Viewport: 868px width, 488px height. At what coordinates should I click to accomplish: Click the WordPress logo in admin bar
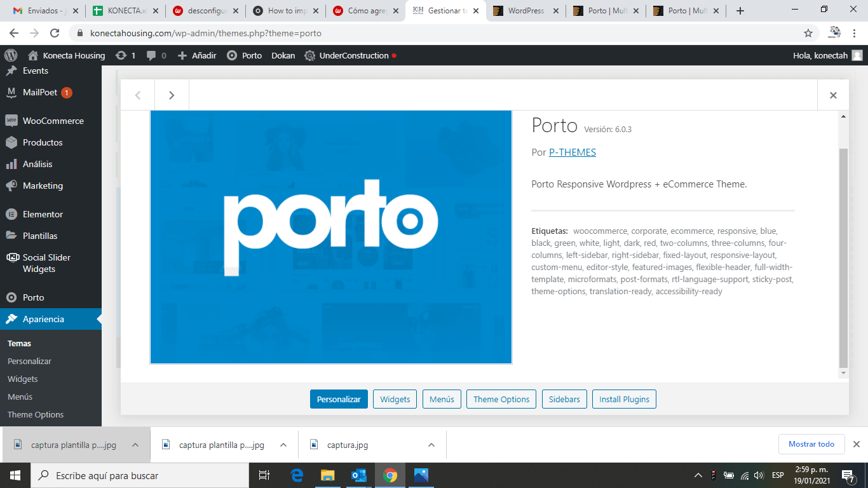[x=11, y=55]
